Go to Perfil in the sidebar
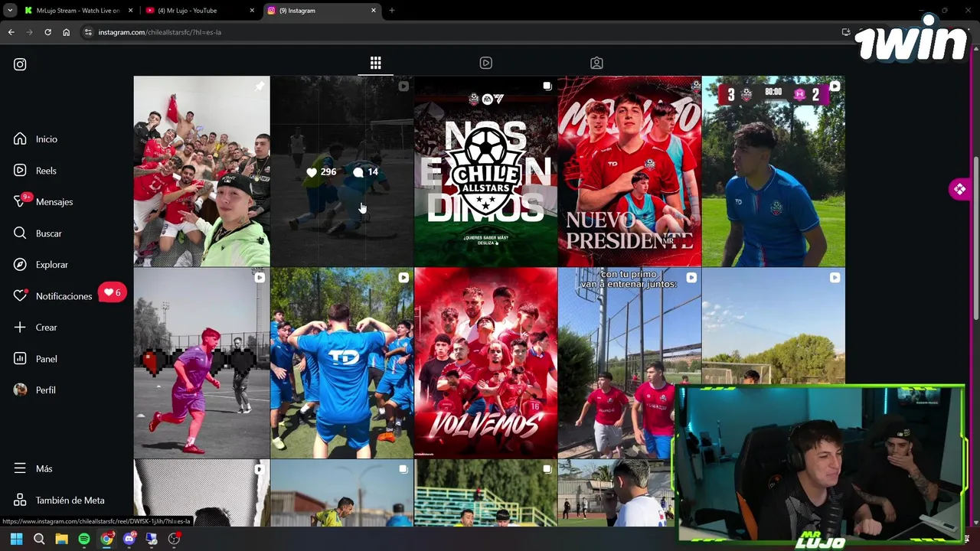The width and height of the screenshot is (980, 551). click(45, 390)
